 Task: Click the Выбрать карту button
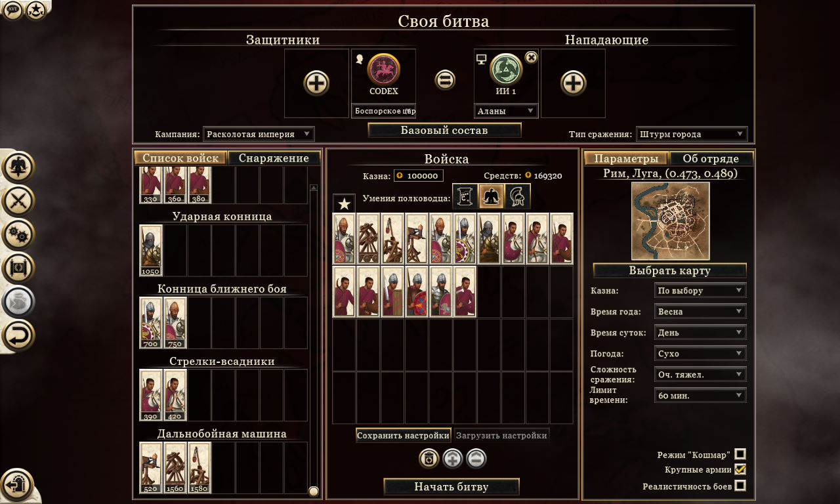pos(669,270)
